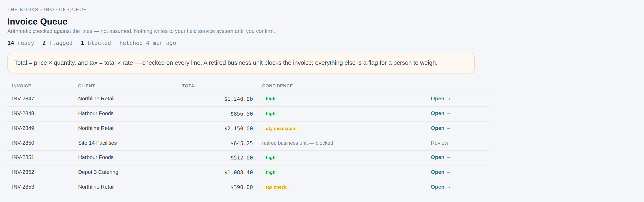The image size is (644, 202).
Task: Click the $390.00 total
Action: click(241, 187)
